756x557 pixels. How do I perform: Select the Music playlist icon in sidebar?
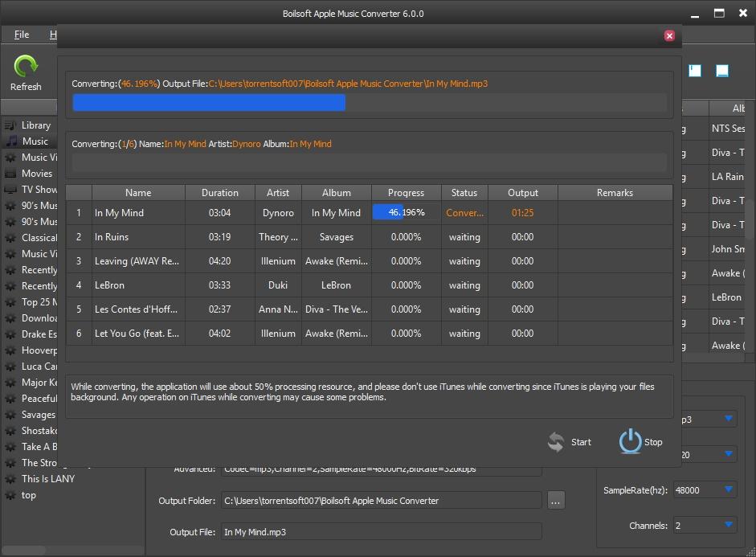[10, 141]
